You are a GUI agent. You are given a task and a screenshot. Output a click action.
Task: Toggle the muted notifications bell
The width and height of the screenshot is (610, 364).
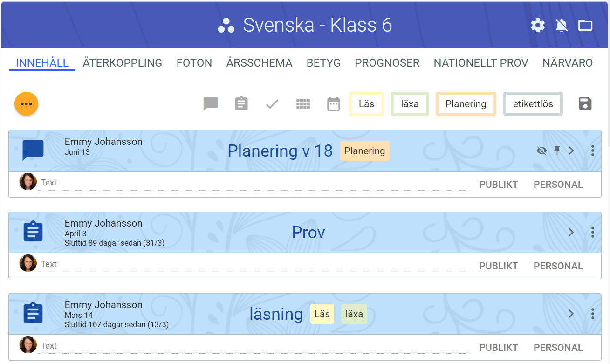click(562, 25)
